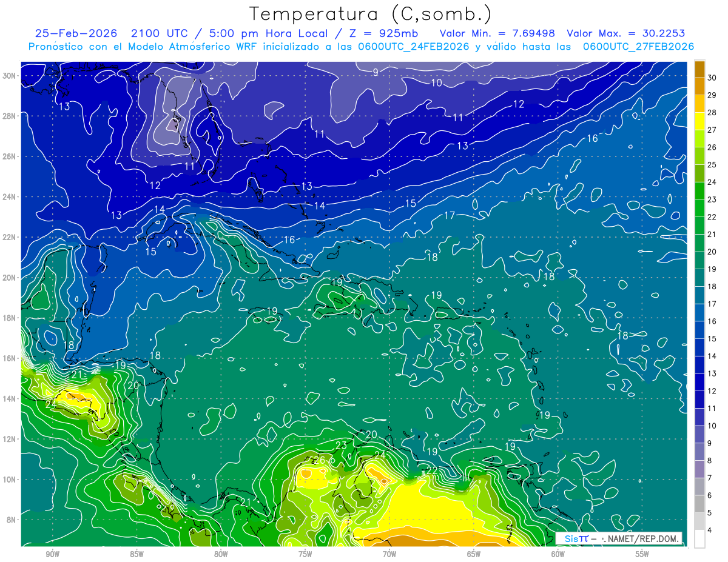Viewport: 728px width, 562px height.
Task: Click the 'Valor Max. = 30.2253' value
Action: pos(625,33)
